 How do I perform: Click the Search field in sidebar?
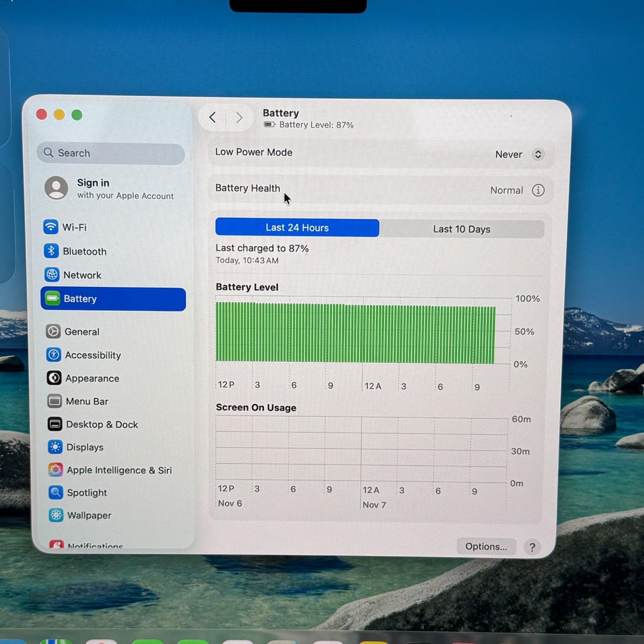tap(111, 153)
